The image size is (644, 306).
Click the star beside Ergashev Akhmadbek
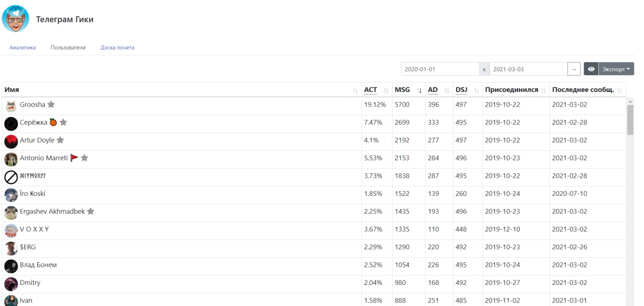(91, 212)
